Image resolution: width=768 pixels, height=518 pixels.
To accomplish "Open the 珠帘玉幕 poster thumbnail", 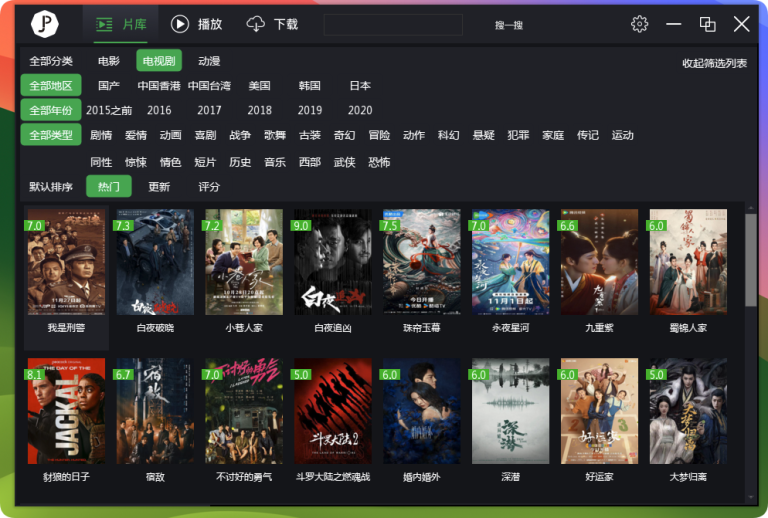I will 420,262.
